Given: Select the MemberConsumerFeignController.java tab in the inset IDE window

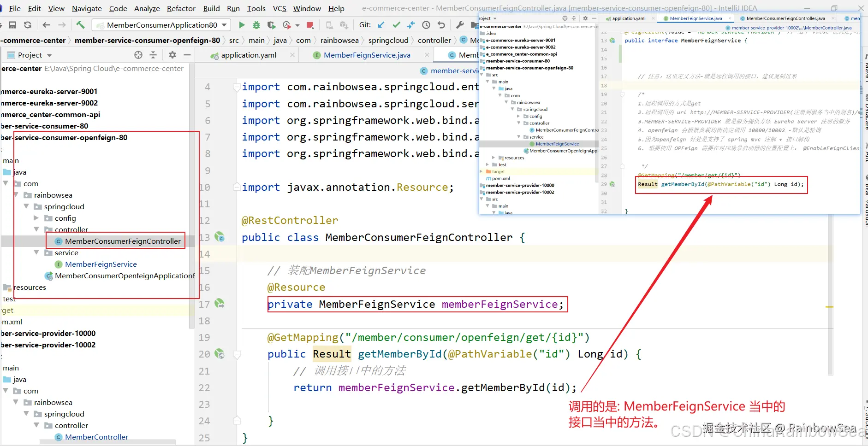Looking at the screenshot, I should coord(785,18).
